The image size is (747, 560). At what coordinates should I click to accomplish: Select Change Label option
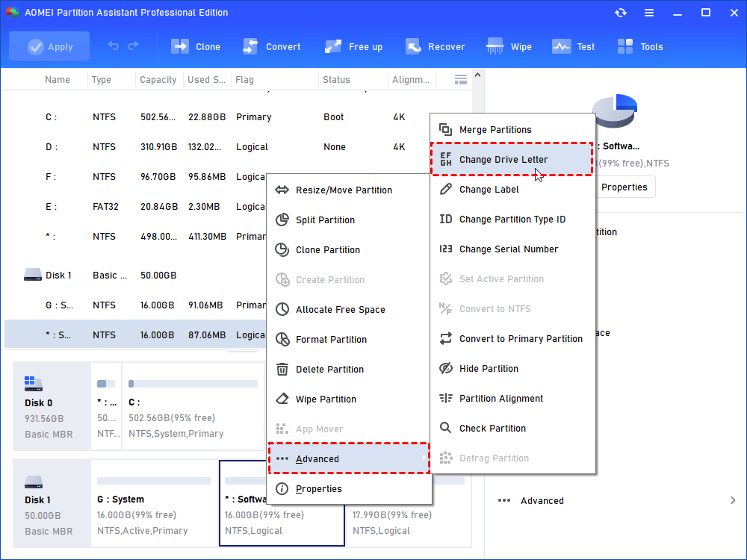tap(512, 190)
